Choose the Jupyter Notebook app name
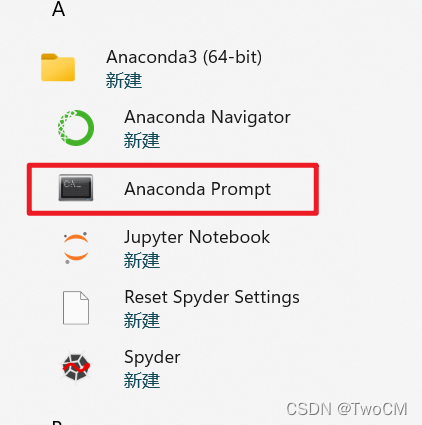Image resolution: width=422 pixels, height=425 pixels. coord(197,238)
